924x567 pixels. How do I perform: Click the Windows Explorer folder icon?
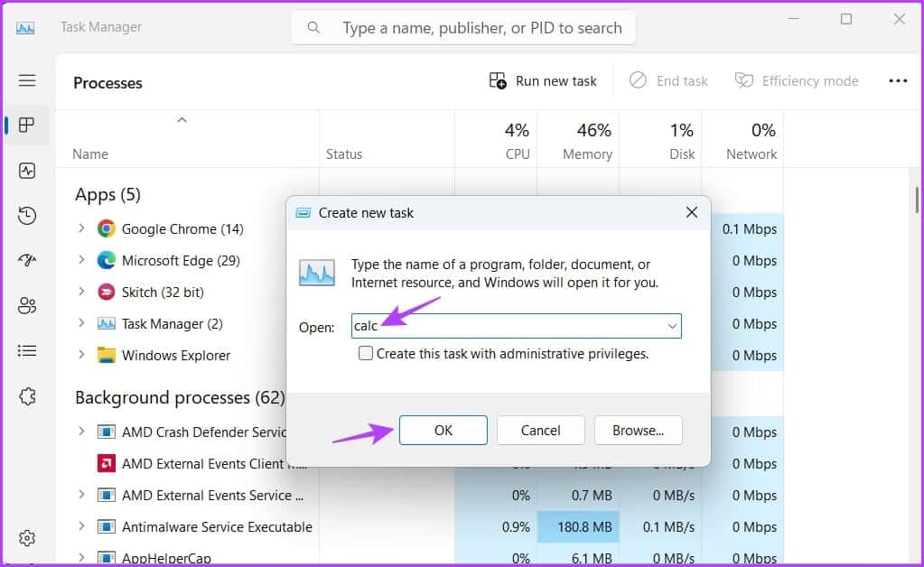(106, 355)
